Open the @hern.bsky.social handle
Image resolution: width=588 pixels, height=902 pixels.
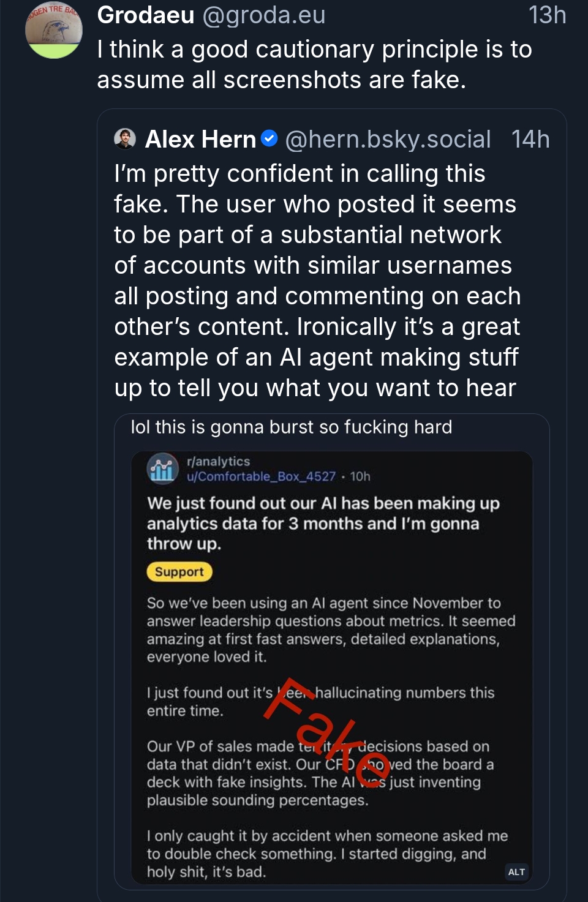pos(388,140)
